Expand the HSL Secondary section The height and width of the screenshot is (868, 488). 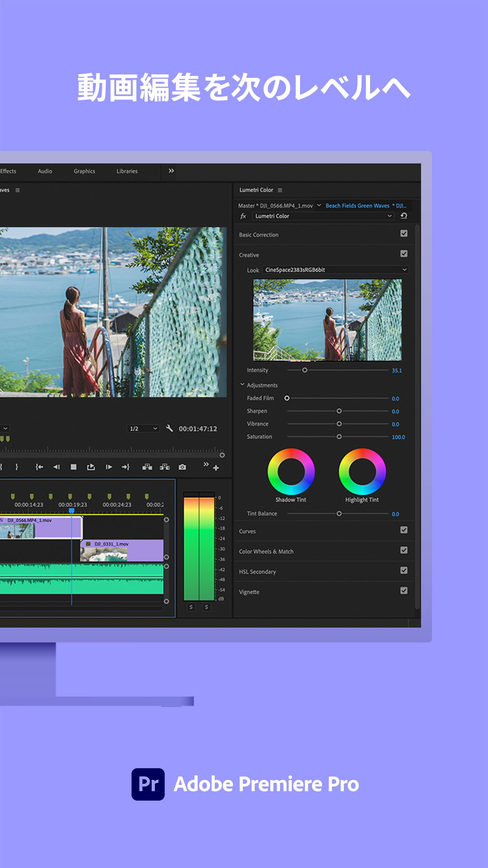257,572
